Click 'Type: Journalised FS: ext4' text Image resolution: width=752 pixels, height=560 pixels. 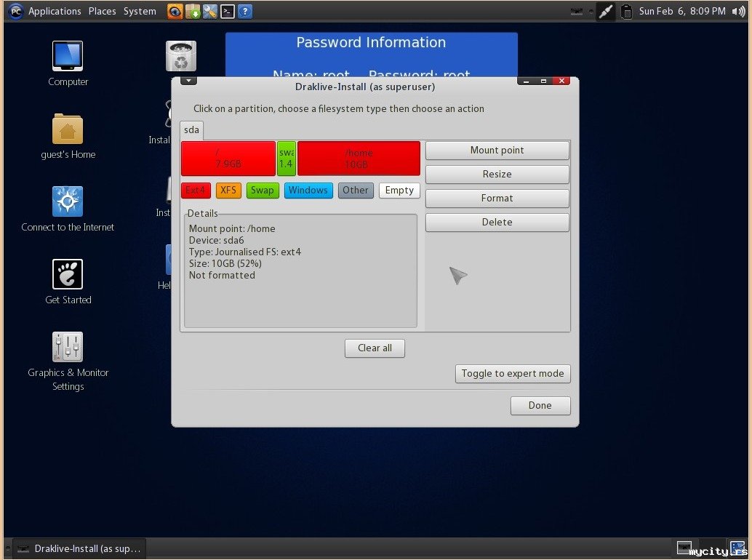245,252
